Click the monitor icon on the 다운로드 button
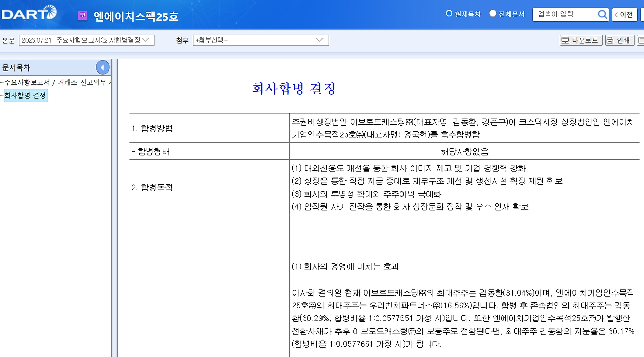The width and height of the screenshot is (644, 357). pos(567,40)
